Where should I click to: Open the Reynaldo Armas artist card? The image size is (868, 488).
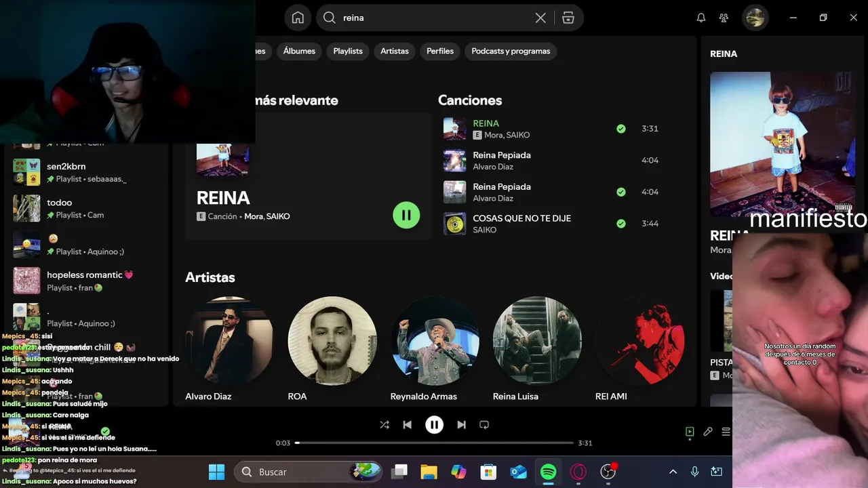pos(435,348)
